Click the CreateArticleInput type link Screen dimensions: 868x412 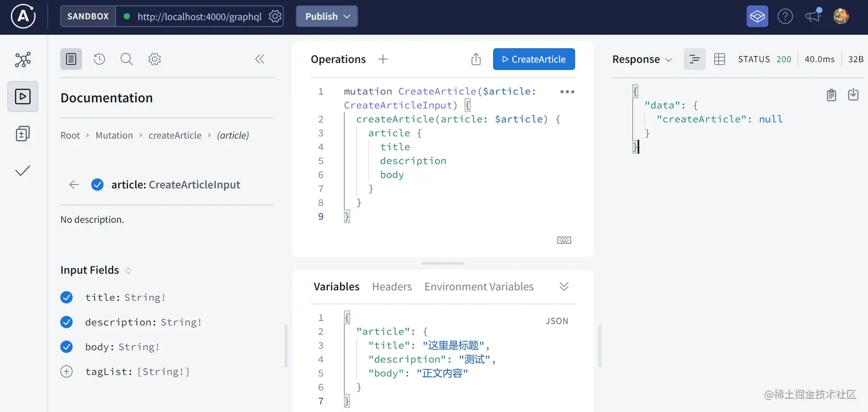[195, 185]
